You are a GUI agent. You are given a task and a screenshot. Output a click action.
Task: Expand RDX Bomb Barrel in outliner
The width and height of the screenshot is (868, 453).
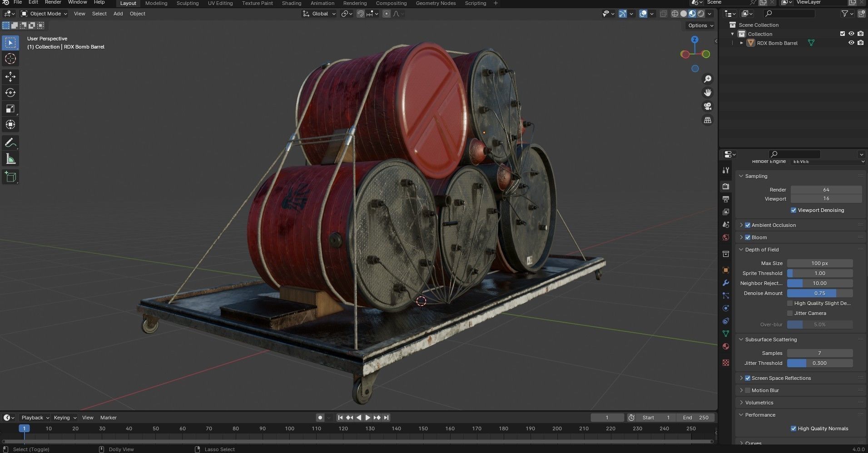(x=742, y=43)
